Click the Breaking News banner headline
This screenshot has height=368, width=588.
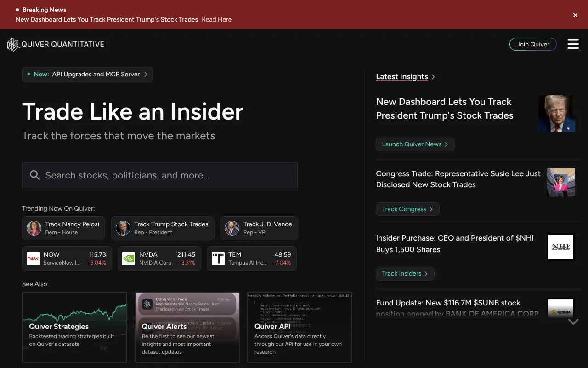pyautogui.click(x=107, y=19)
